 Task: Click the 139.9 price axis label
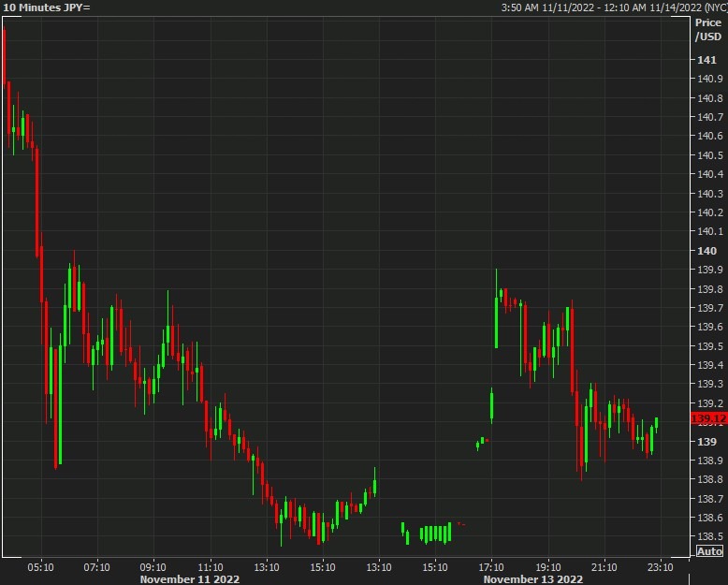click(710, 270)
